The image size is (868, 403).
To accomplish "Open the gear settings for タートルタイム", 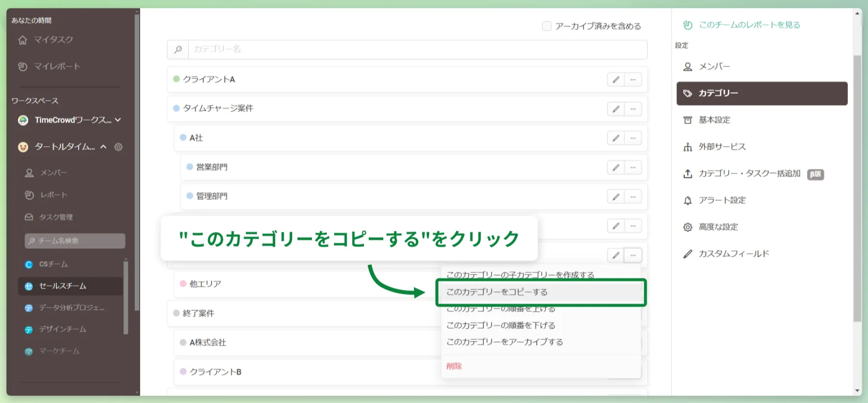I will [x=118, y=147].
